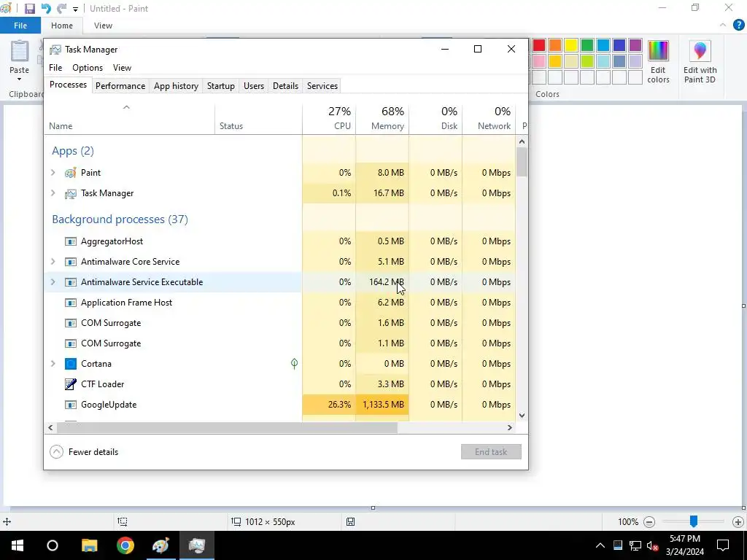Pick the orange color swatch
Screen dimensions: 747x560
pyautogui.click(x=555, y=45)
